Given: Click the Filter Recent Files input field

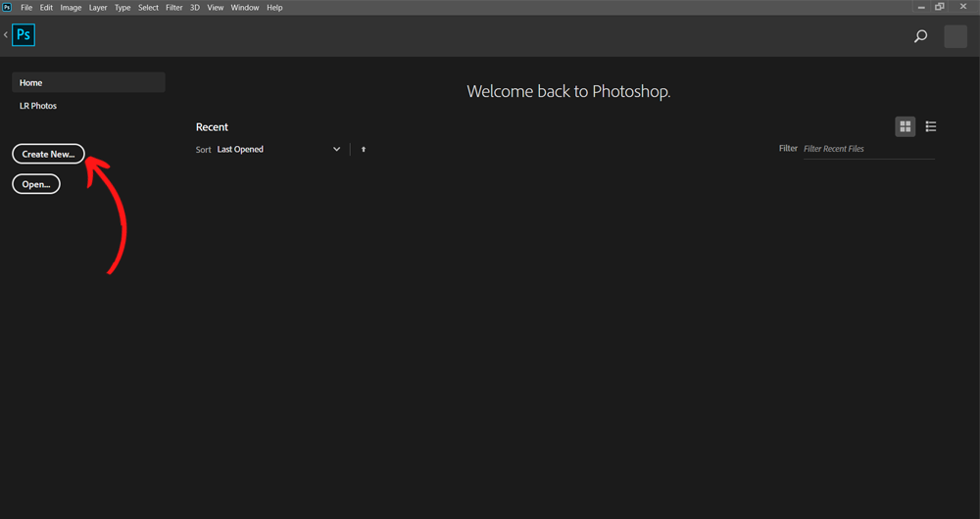Looking at the screenshot, I should 868,149.
